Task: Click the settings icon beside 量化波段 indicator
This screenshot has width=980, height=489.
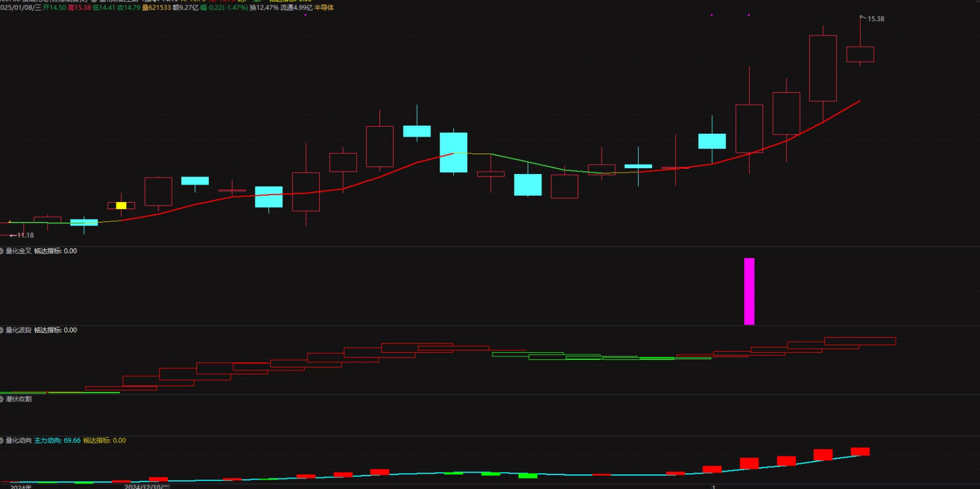Action: coord(2,330)
